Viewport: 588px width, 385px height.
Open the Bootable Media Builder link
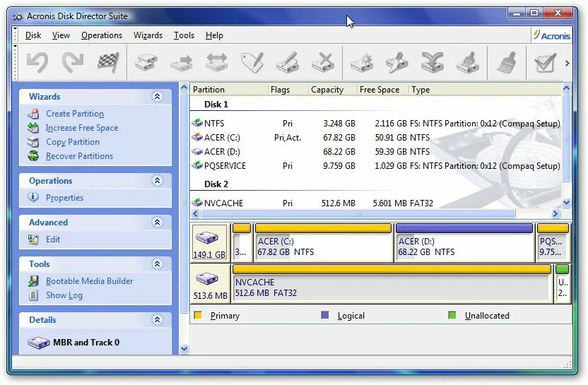[x=89, y=281]
